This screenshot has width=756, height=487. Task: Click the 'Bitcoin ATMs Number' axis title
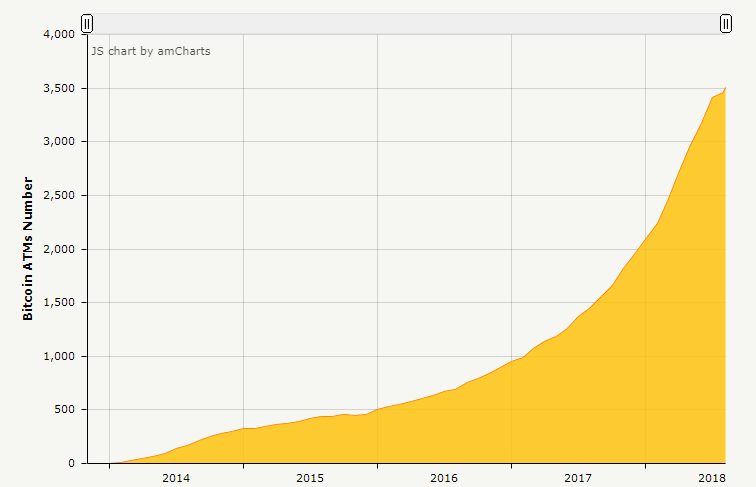tap(28, 248)
